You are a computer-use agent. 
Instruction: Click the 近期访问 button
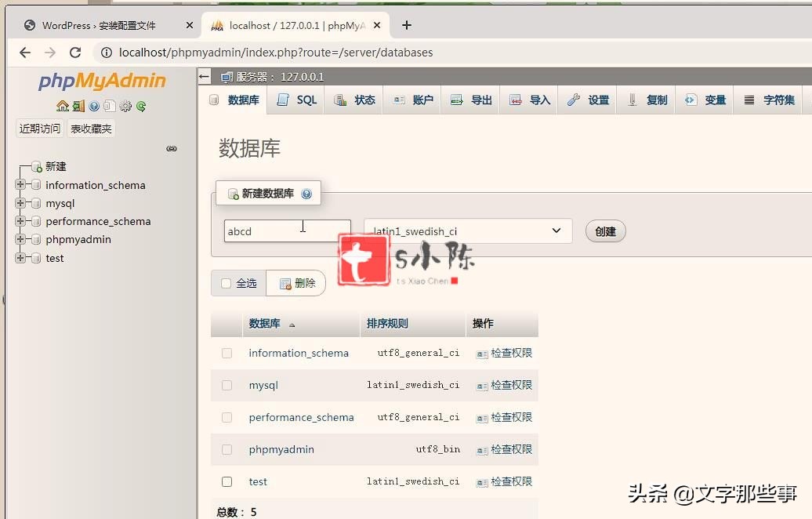point(40,129)
